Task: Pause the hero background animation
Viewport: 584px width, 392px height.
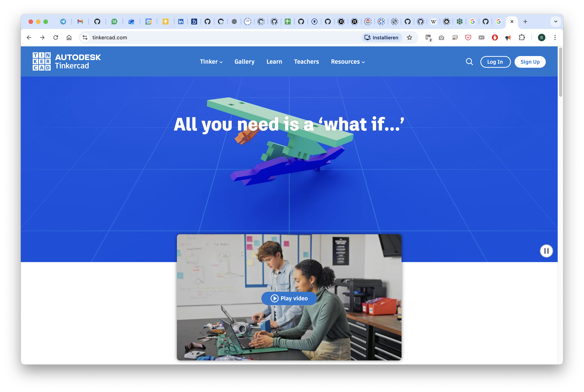Action: coord(546,251)
